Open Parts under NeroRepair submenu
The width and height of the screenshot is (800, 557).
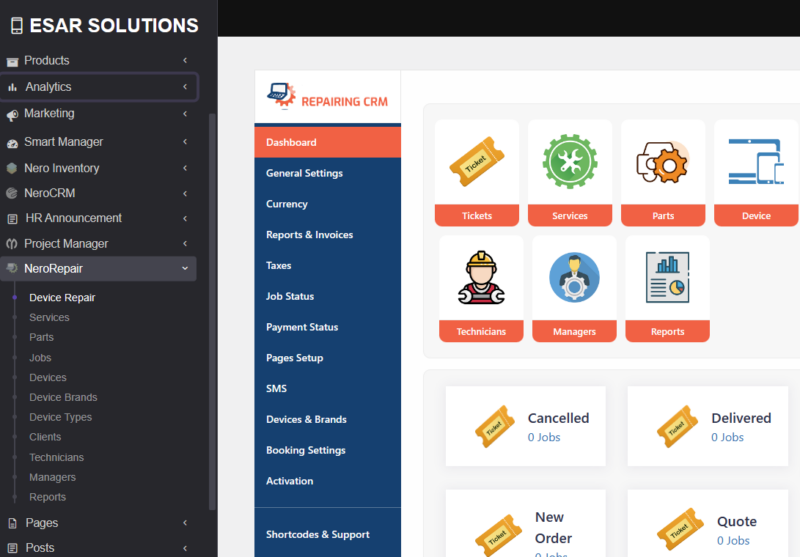tap(41, 337)
